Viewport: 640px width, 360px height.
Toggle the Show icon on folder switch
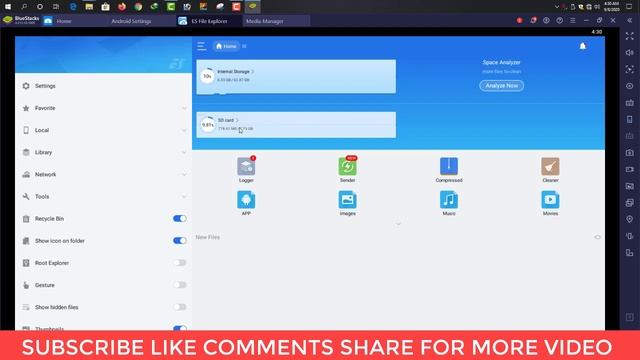tap(180, 241)
